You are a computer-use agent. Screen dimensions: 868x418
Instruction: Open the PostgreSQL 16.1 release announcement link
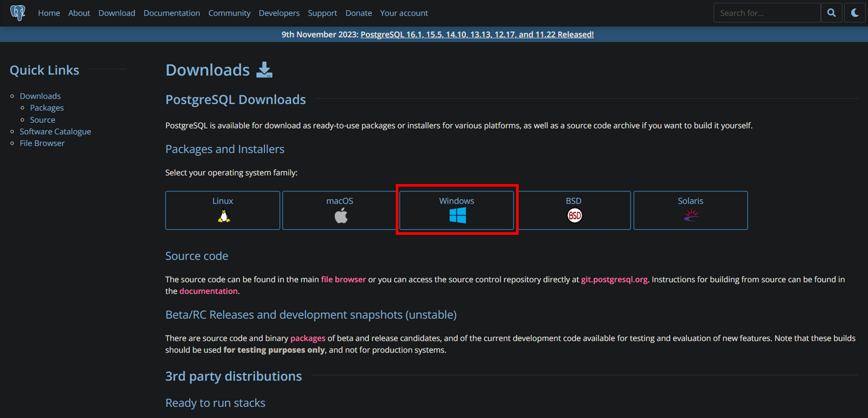click(x=477, y=34)
